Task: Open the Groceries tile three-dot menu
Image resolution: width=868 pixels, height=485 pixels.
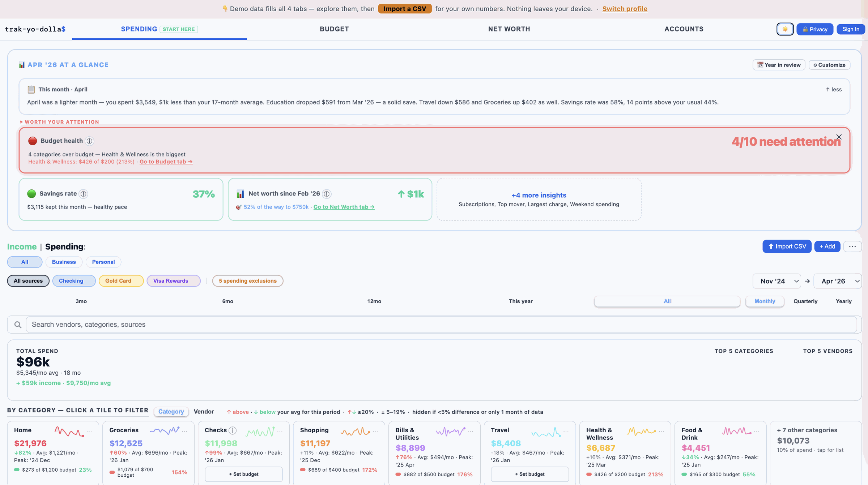Action: tap(185, 431)
